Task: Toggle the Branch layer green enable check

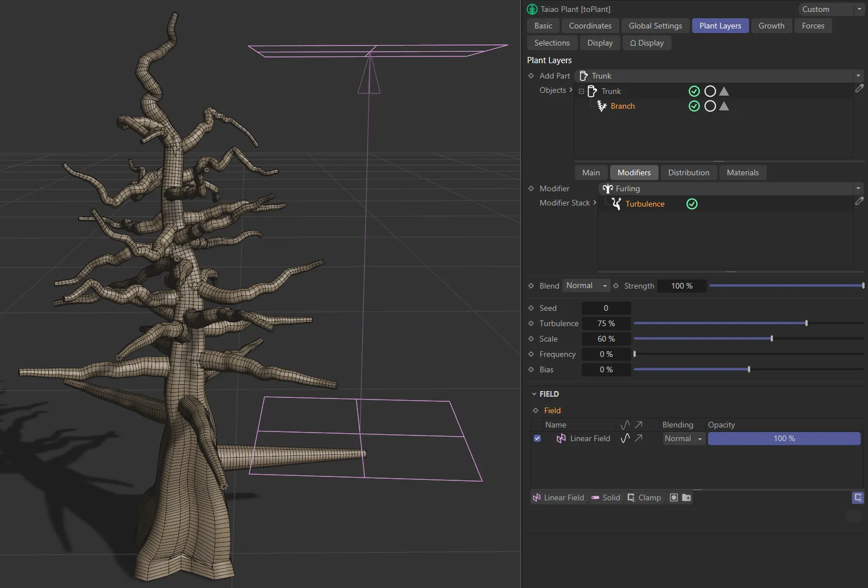Action: tap(694, 106)
